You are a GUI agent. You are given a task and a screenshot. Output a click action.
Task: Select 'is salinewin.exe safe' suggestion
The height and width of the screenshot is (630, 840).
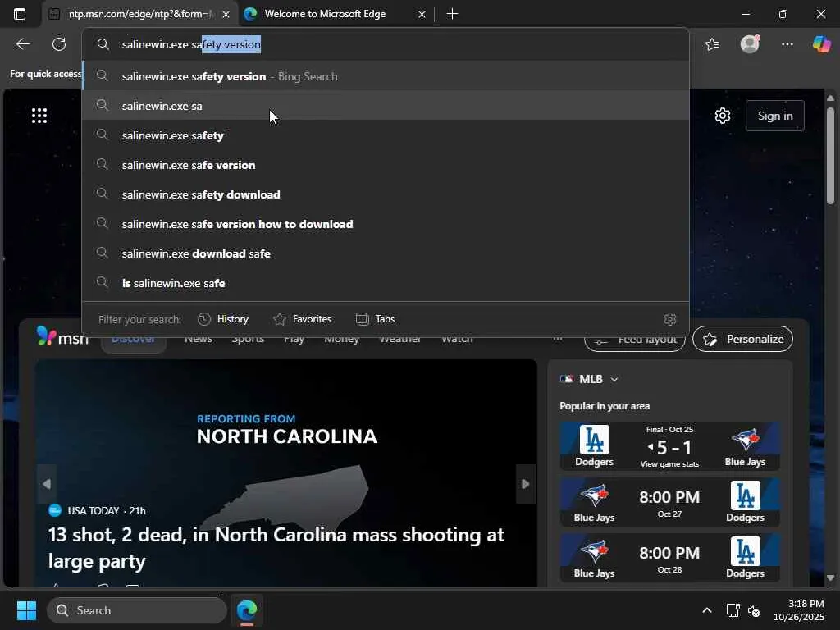tap(386, 283)
